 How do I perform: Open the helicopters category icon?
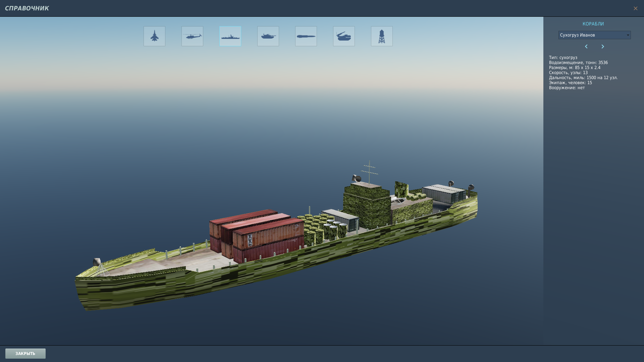[192, 36]
